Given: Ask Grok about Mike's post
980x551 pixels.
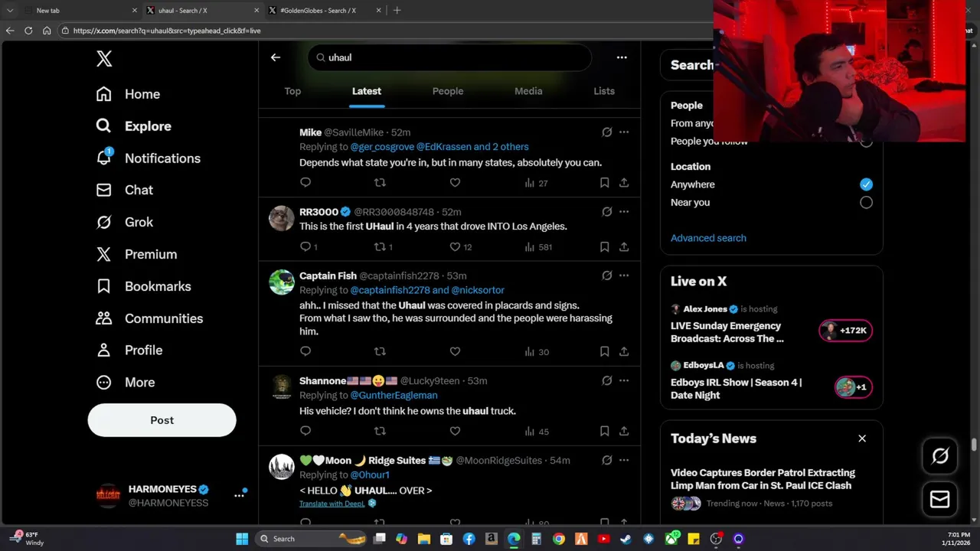Looking at the screenshot, I should tap(607, 132).
